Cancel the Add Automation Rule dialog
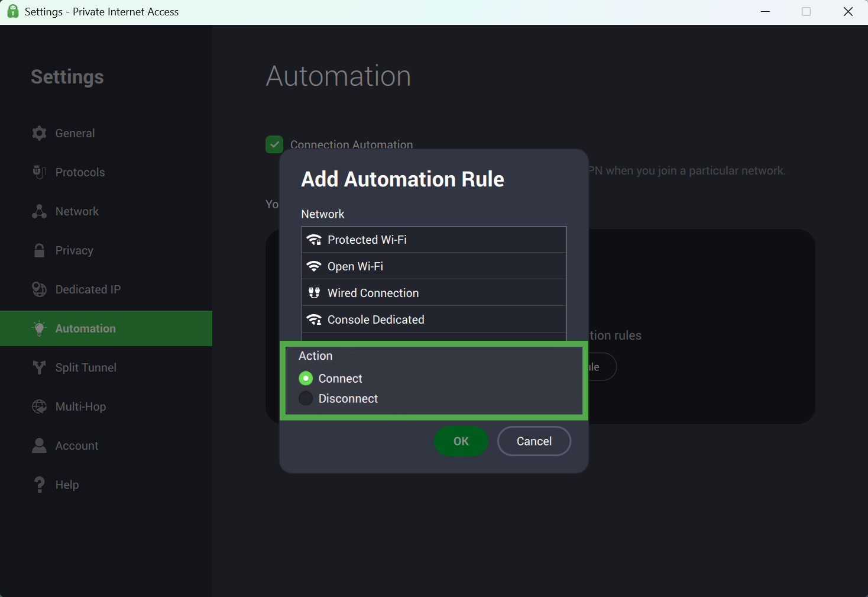This screenshot has width=868, height=597. (535, 441)
